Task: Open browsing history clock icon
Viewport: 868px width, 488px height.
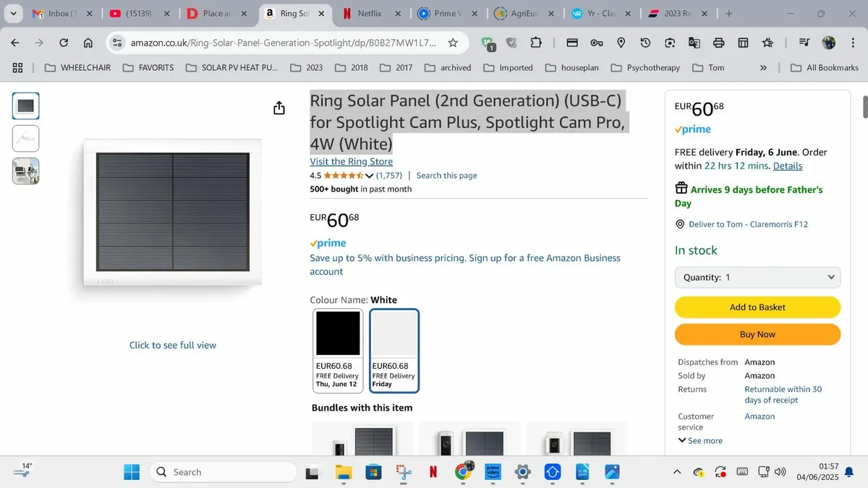Action: [645, 43]
